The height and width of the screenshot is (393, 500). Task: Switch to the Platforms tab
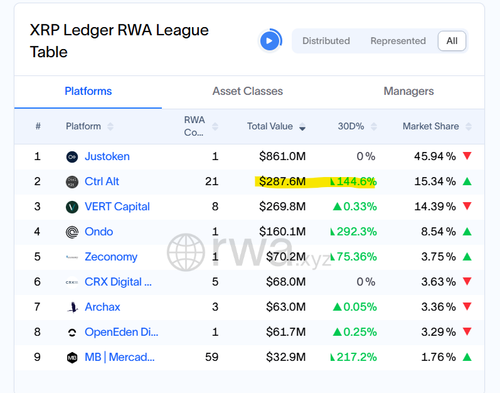88,91
